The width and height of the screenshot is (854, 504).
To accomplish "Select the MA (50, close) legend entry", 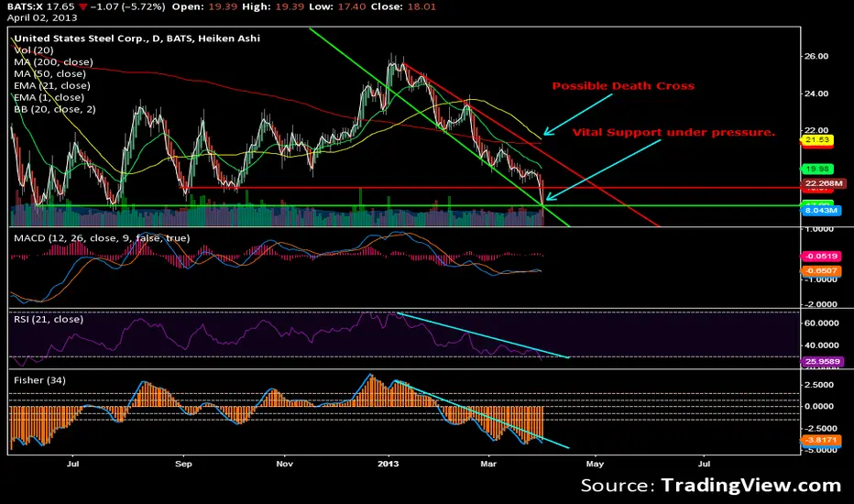I will pyautogui.click(x=50, y=73).
